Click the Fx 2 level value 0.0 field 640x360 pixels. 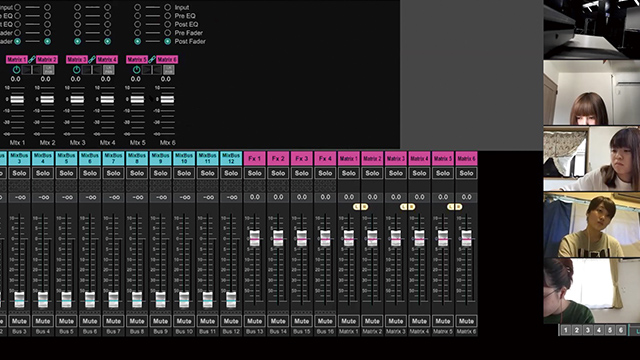click(x=278, y=197)
